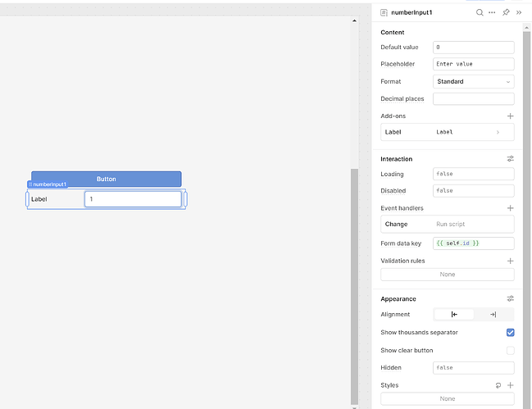Open the Change event handler row
The height and width of the screenshot is (409, 532).
pyautogui.click(x=448, y=224)
